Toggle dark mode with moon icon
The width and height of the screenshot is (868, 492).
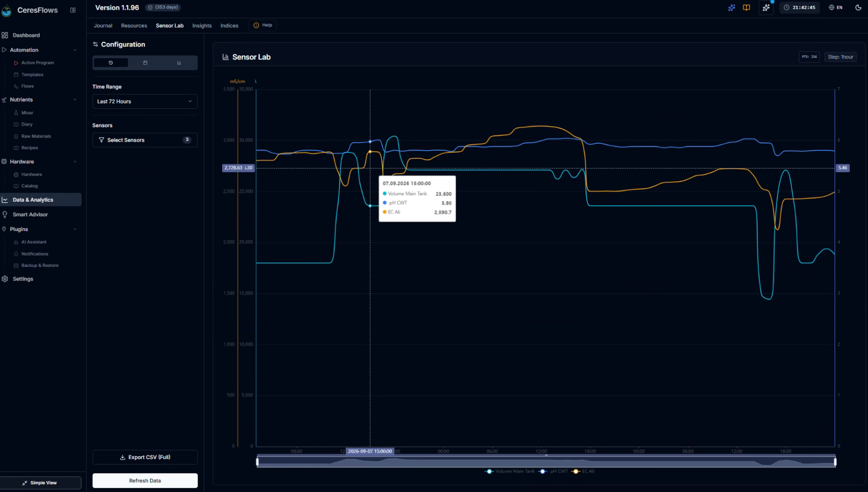(x=858, y=7)
